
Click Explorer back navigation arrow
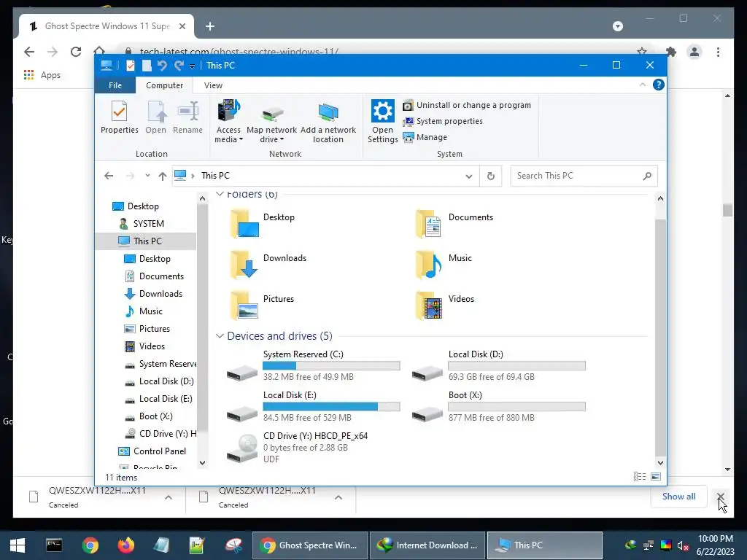109,176
